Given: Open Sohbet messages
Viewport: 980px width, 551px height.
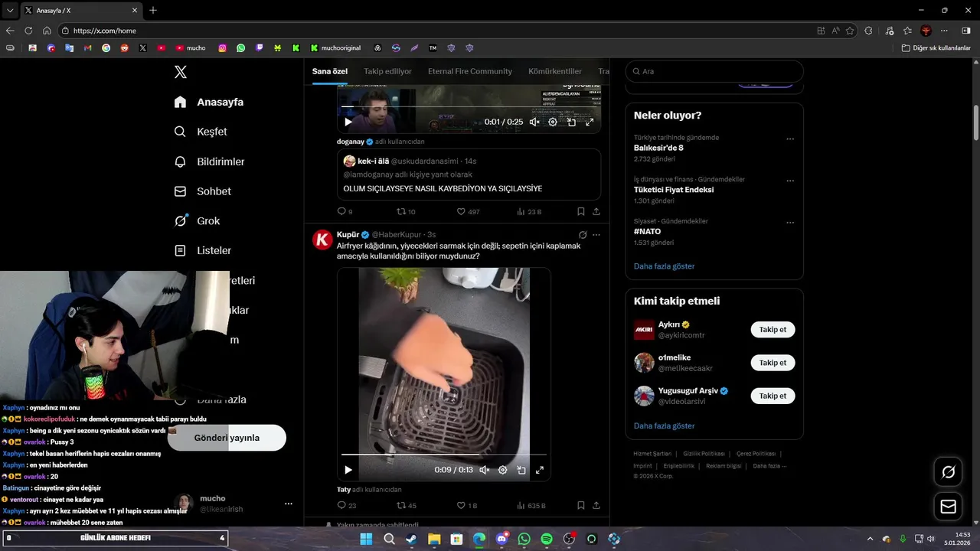Looking at the screenshot, I should [203, 191].
